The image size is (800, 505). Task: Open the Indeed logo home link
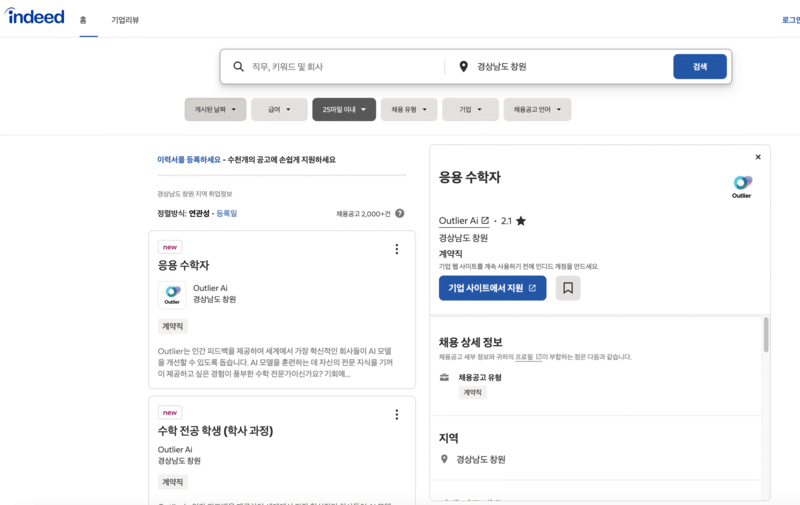coord(35,16)
